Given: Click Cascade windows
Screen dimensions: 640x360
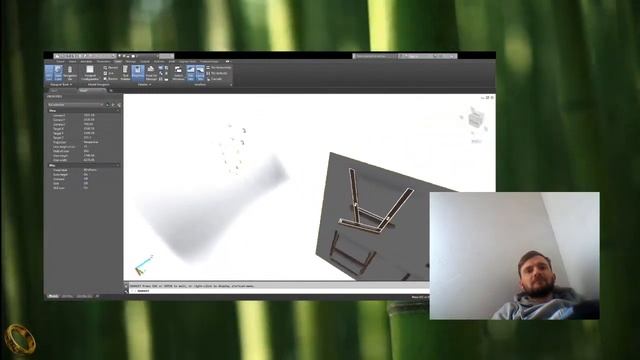Looking at the screenshot, I should [214, 78].
